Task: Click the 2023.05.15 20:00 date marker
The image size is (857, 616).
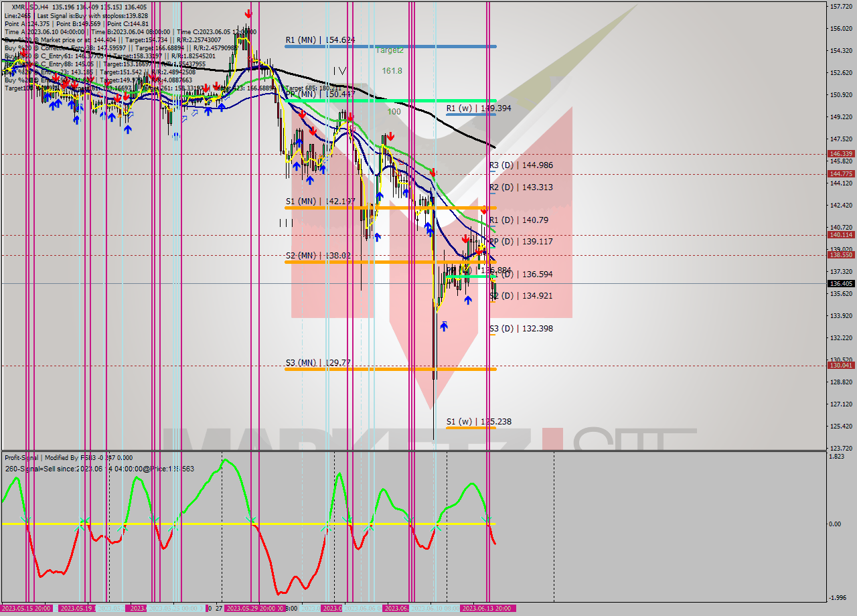Action: point(27,608)
